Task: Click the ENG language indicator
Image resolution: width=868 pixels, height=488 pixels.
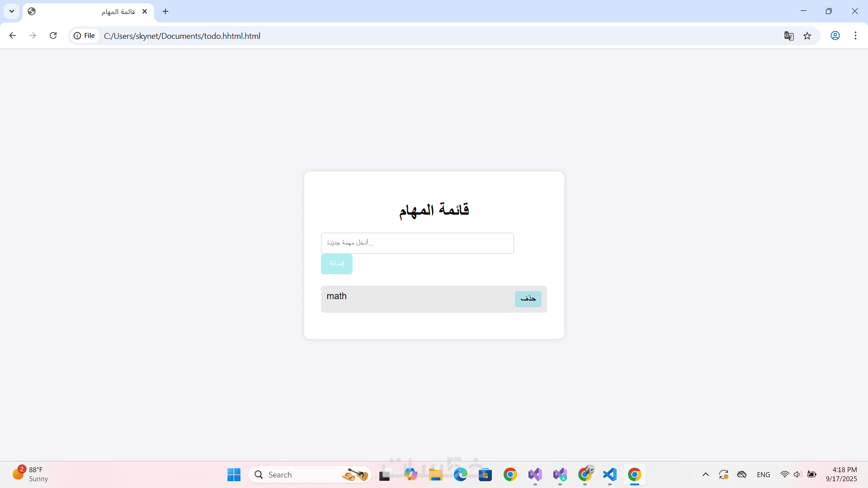Action: (x=763, y=474)
